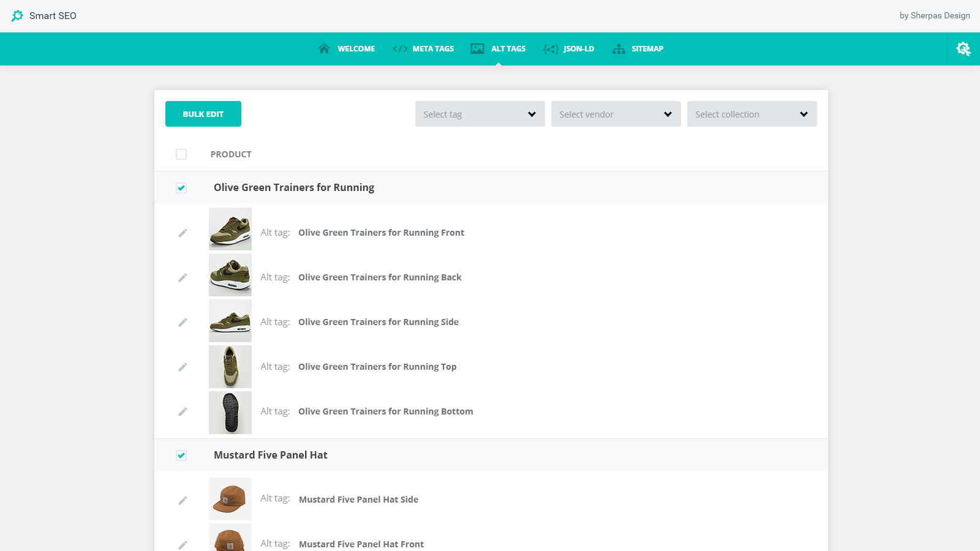Click the image icon beside ALT TAGS
980x551 pixels.
click(477, 48)
